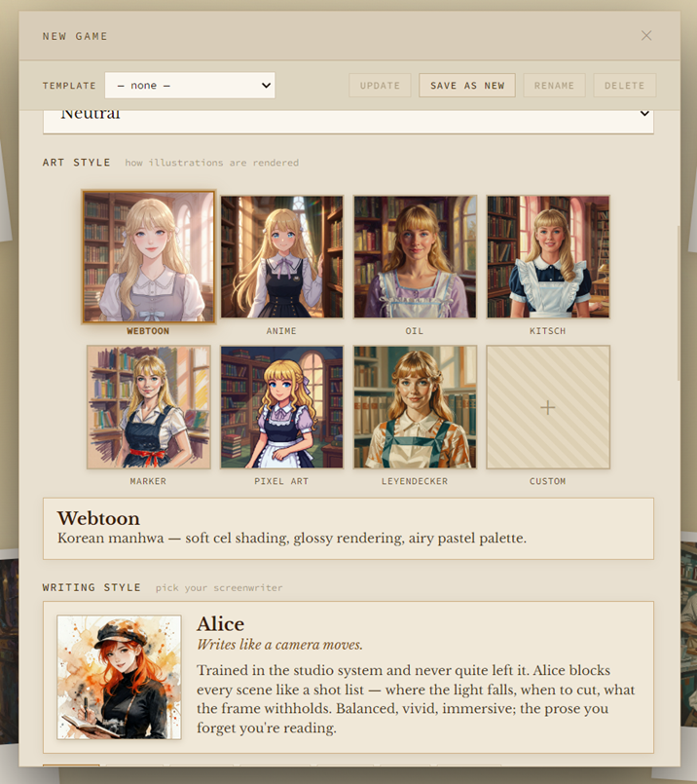Select the Anime art style thumbnail
697x784 pixels.
(281, 256)
